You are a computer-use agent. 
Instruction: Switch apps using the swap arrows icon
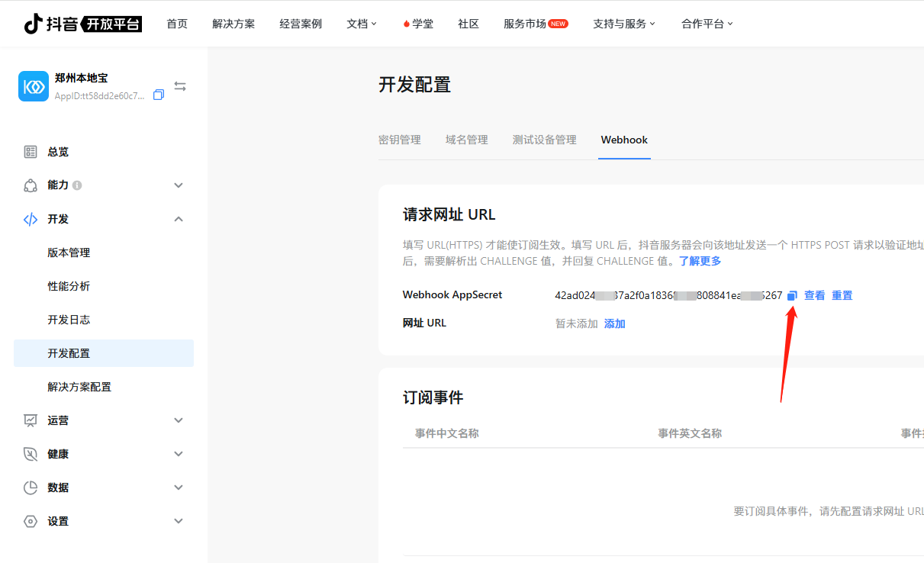point(180,86)
